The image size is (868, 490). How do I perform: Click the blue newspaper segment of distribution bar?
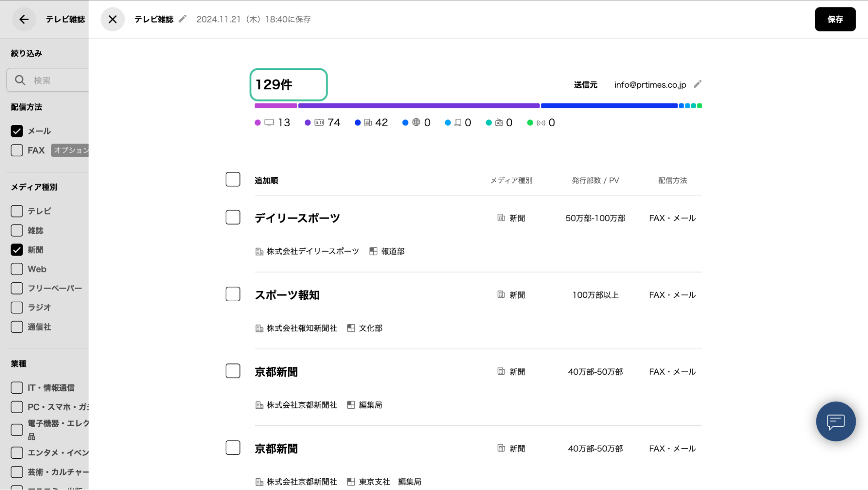(609, 106)
